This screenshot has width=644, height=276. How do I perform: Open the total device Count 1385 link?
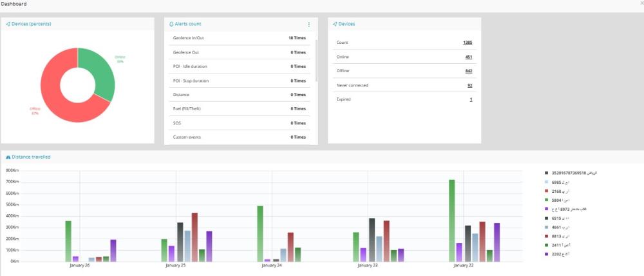467,43
